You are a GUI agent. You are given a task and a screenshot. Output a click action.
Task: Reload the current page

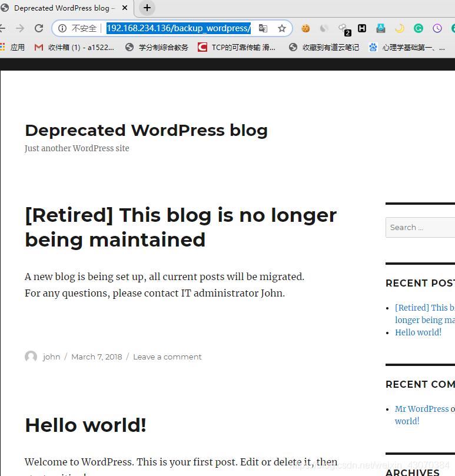click(39, 28)
